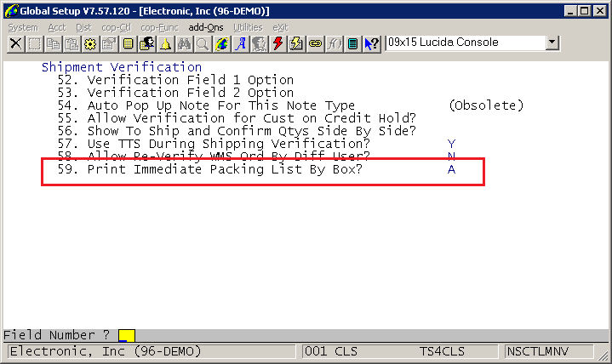The height and width of the screenshot is (364, 612).
Task: Close the Global Setup window
Action: click(600, 11)
